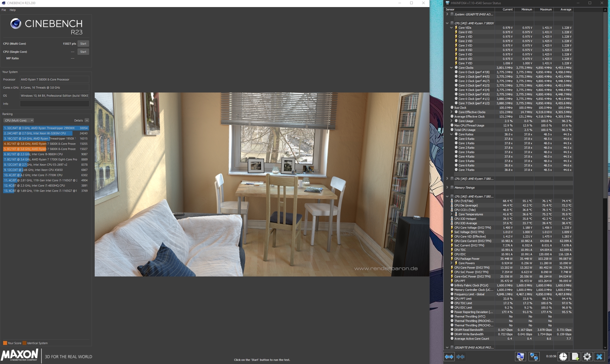This screenshot has width=610, height=364.
Task: Open HWiNFO summary monitor magnifier icon
Action: coord(520,357)
